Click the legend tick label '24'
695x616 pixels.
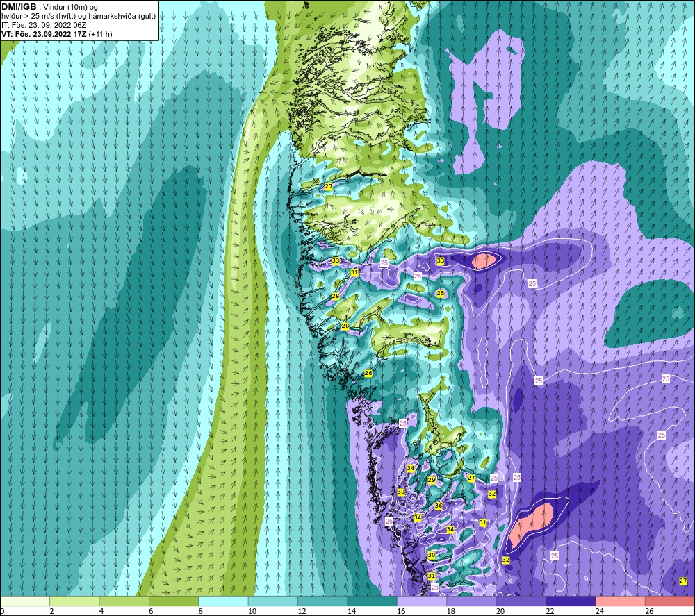pyautogui.click(x=600, y=612)
